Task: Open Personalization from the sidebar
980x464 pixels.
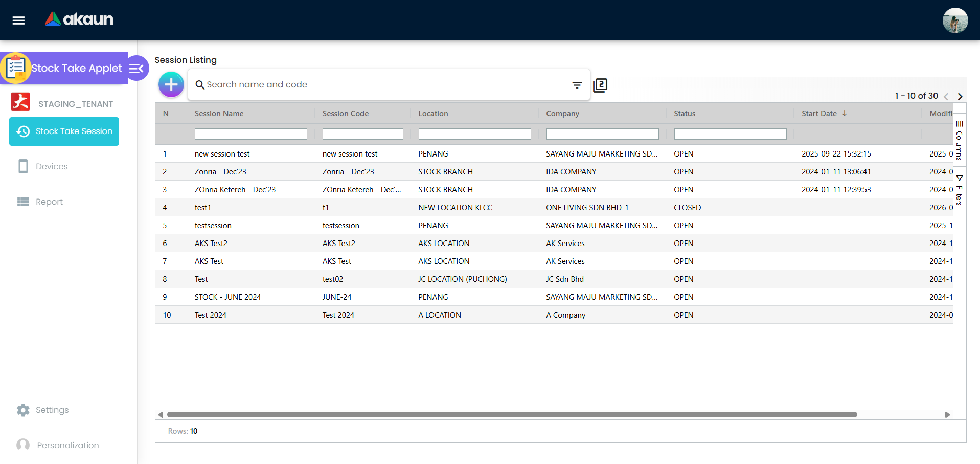Action: 67,446
